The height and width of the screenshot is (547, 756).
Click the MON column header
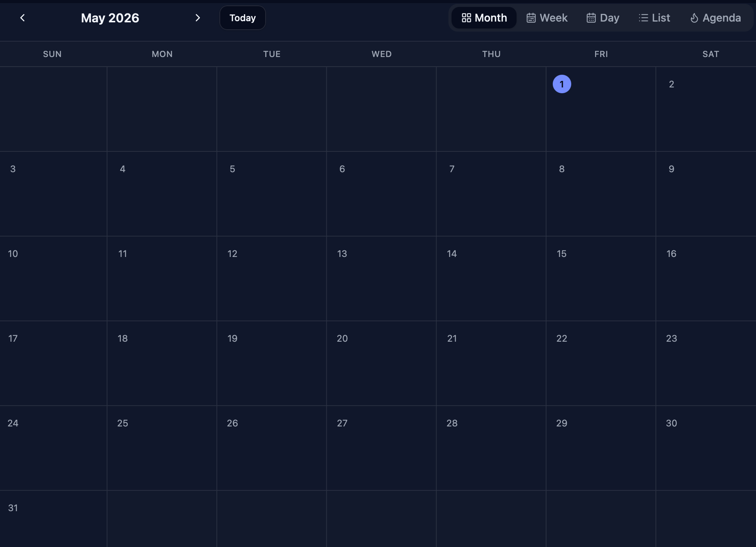[162, 54]
